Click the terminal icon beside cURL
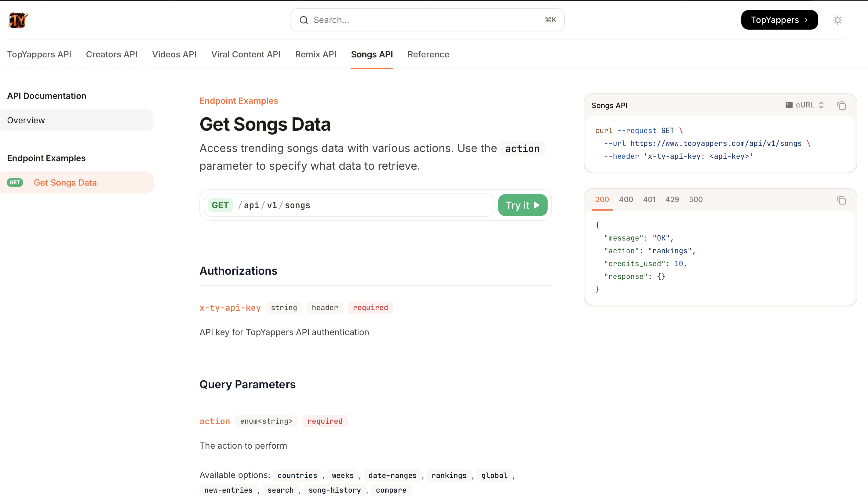The image size is (868, 503). point(790,105)
